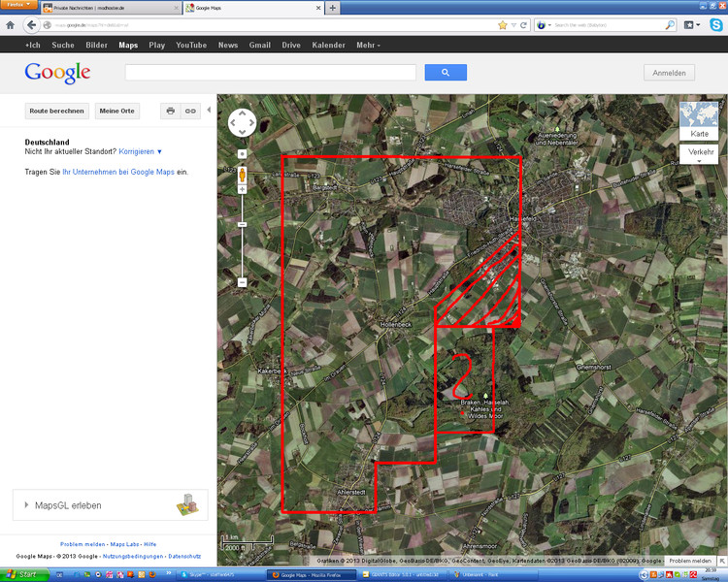Open Hilfe link

click(x=149, y=544)
